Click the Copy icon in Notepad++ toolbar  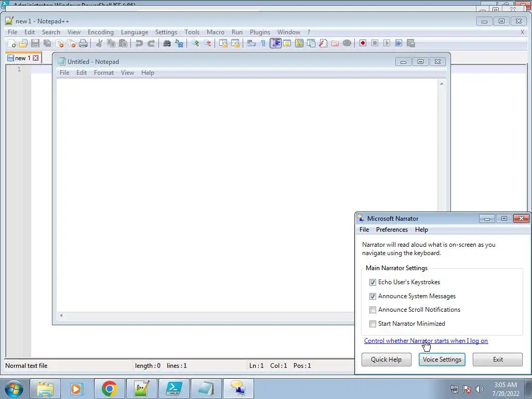111,43
